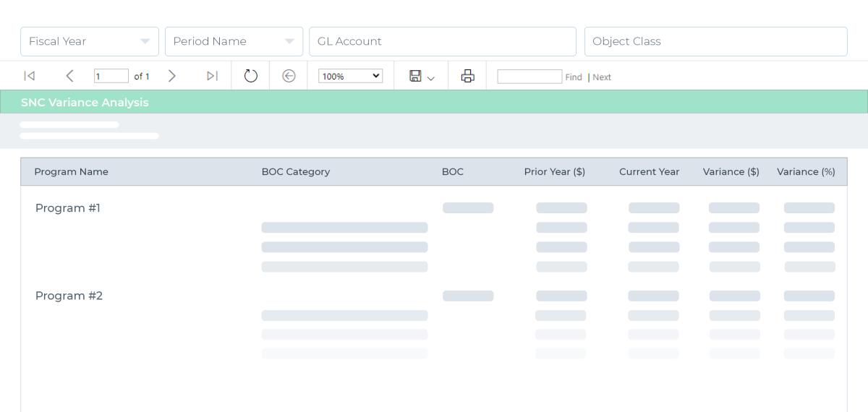The height and width of the screenshot is (412, 868).
Task: Refresh the report with the circular arrow
Action: 251,76
